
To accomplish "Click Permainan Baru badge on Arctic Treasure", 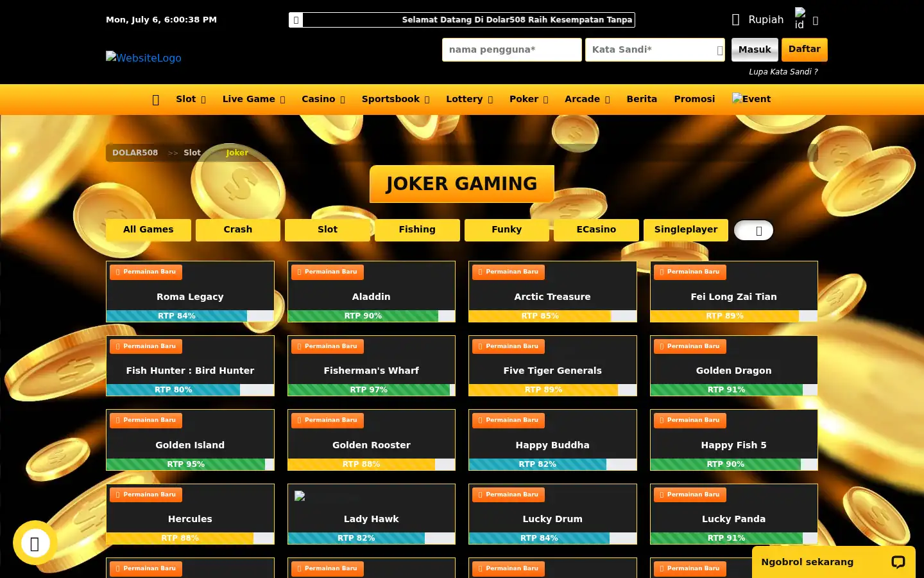I will pyautogui.click(x=508, y=272).
